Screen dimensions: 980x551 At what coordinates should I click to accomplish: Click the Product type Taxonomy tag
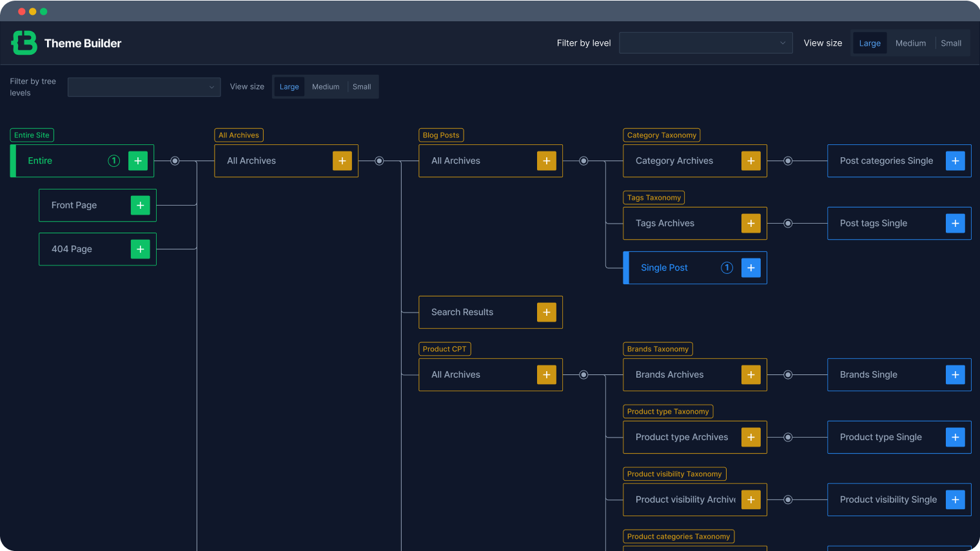coord(668,412)
